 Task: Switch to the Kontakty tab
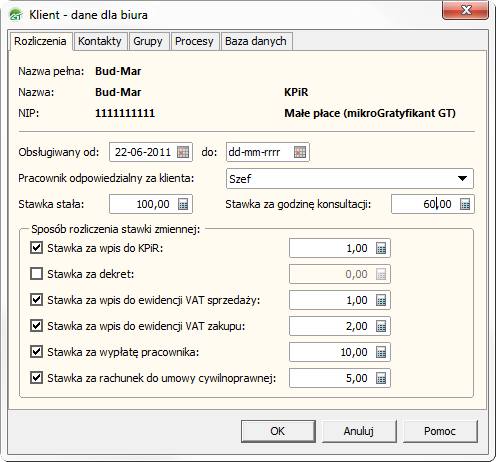point(100,41)
